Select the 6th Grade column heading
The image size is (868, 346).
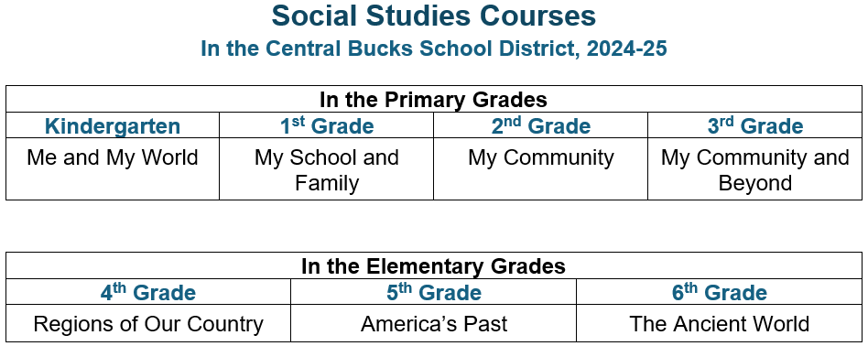[719, 292]
